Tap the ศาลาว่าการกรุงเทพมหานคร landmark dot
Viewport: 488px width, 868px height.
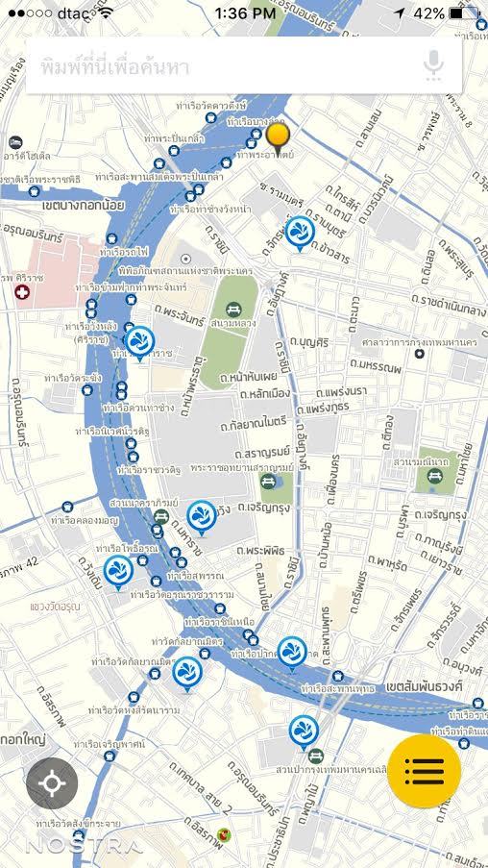420,353
